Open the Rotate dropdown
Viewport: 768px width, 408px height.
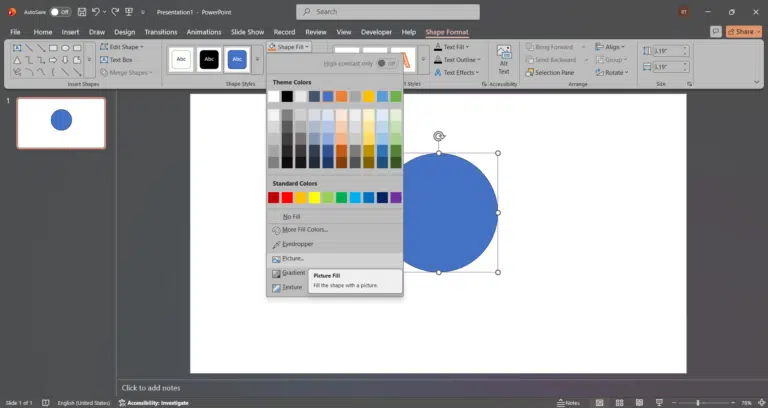612,72
